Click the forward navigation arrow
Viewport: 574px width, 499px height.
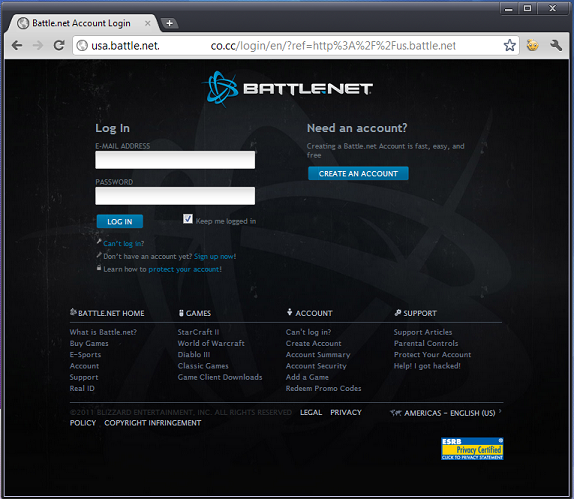pyautogui.click(x=38, y=45)
